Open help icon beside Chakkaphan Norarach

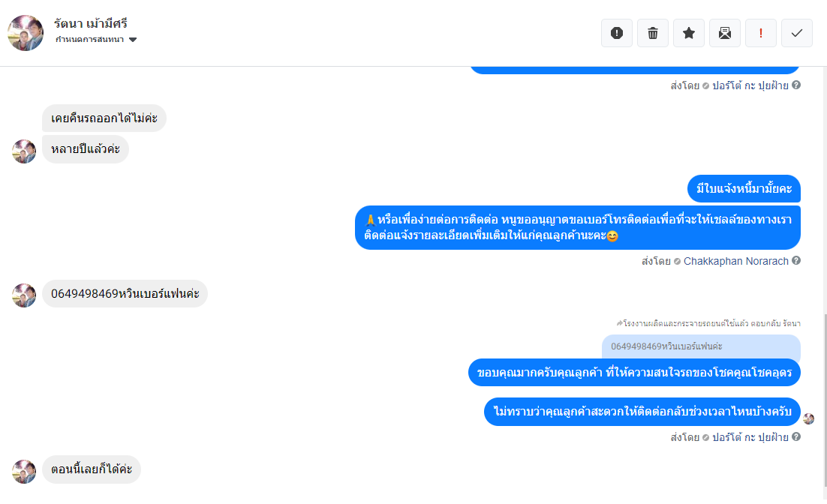pyautogui.click(x=796, y=260)
